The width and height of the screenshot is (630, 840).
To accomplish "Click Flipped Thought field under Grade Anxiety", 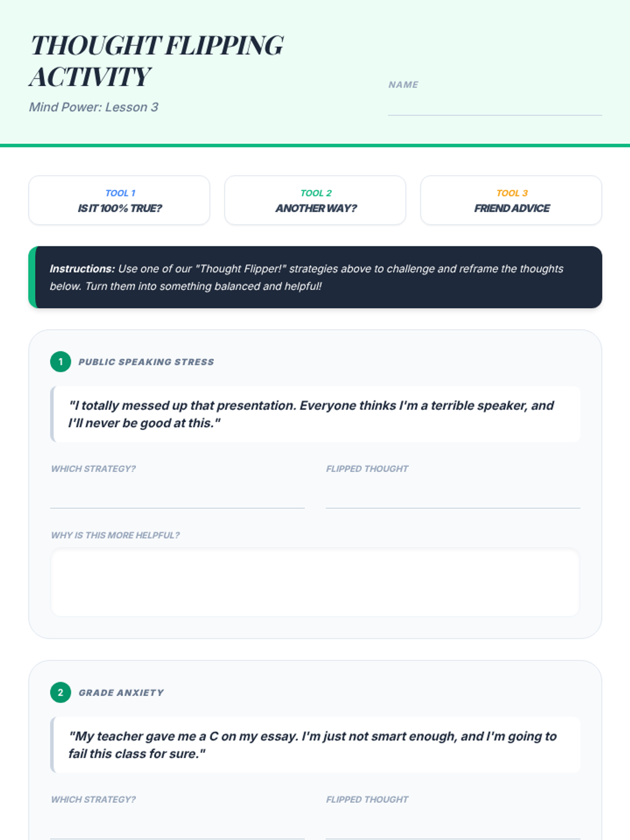I will pyautogui.click(x=453, y=826).
